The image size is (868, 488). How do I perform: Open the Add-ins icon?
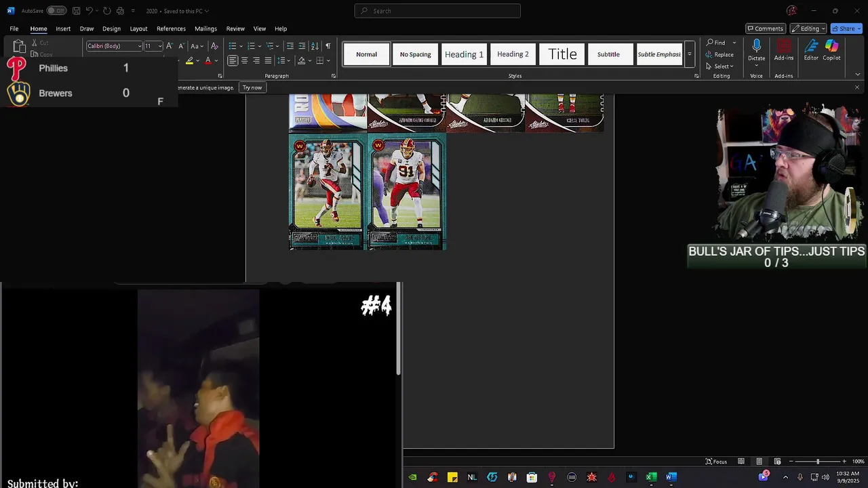[784, 46]
